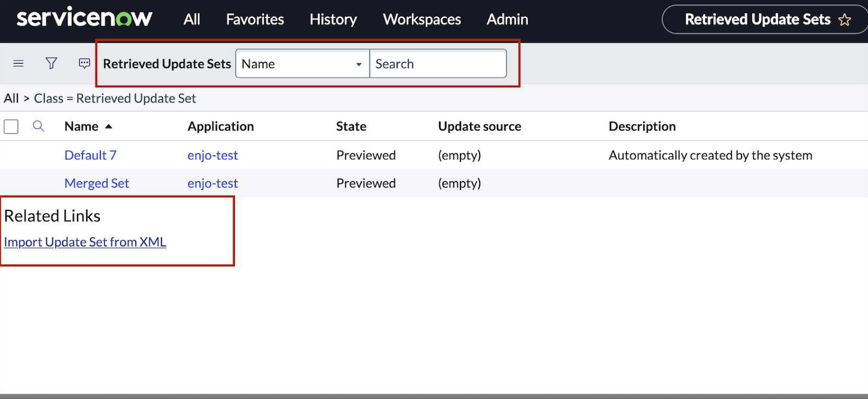Screen dimensions: 868x399
Task: Open the Workspaces menu
Action: tap(422, 20)
